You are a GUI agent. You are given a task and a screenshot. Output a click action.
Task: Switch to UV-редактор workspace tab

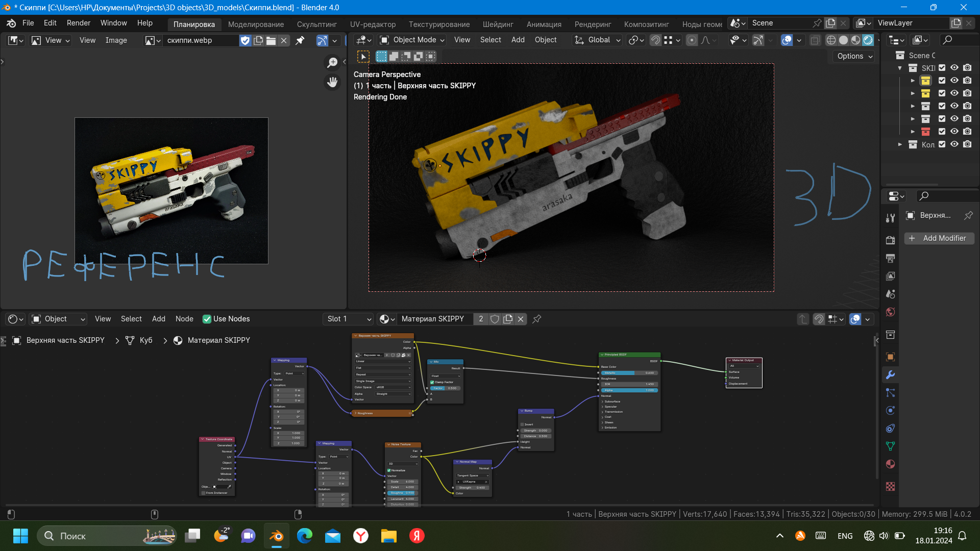pyautogui.click(x=373, y=24)
